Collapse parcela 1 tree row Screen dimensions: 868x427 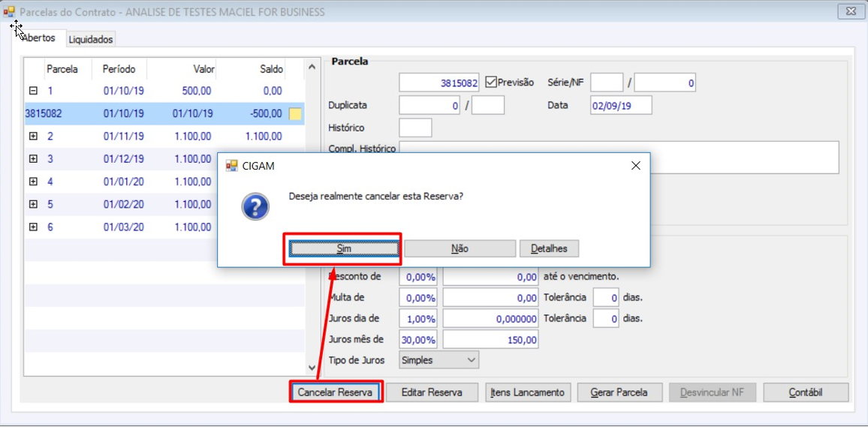pyautogui.click(x=32, y=92)
